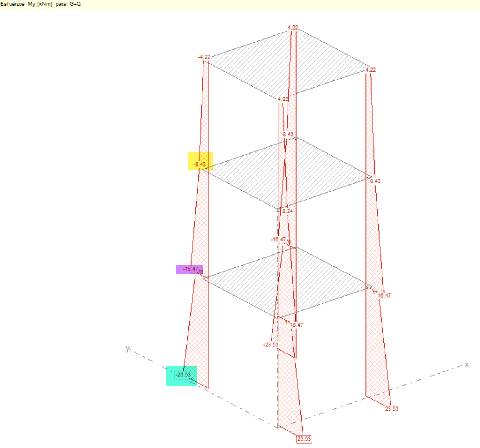
Task: Click the unhighlighted -23.53 label near center
Action: [x=271, y=344]
